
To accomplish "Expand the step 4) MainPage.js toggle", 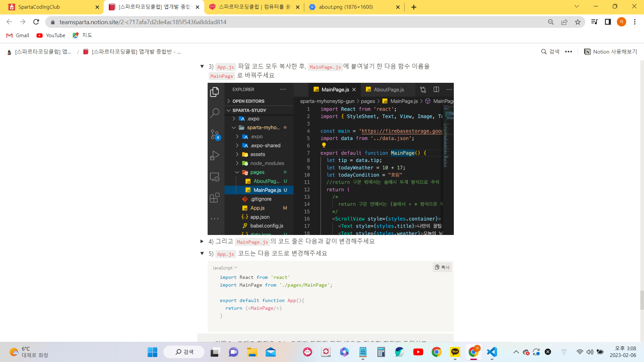I will pyautogui.click(x=202, y=241).
